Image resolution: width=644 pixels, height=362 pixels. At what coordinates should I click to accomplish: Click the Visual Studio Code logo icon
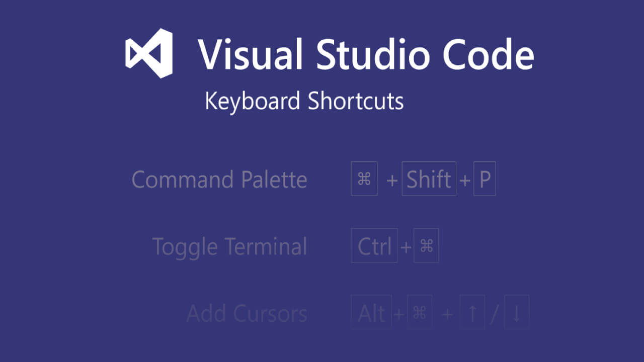coord(149,53)
